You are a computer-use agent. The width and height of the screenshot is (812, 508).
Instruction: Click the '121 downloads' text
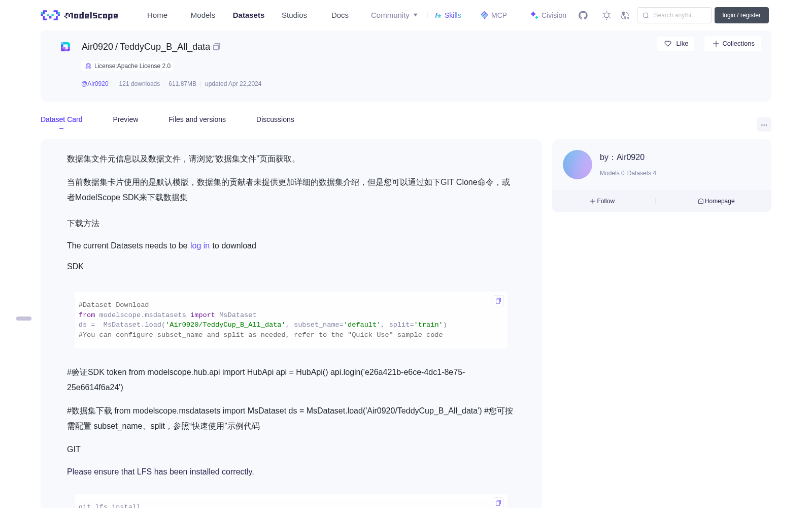tap(140, 84)
